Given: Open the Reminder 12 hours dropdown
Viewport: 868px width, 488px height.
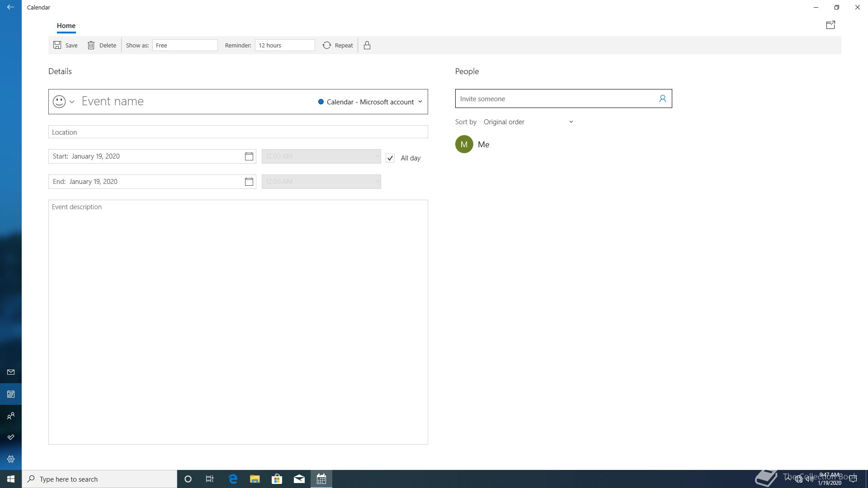Looking at the screenshot, I should (285, 45).
